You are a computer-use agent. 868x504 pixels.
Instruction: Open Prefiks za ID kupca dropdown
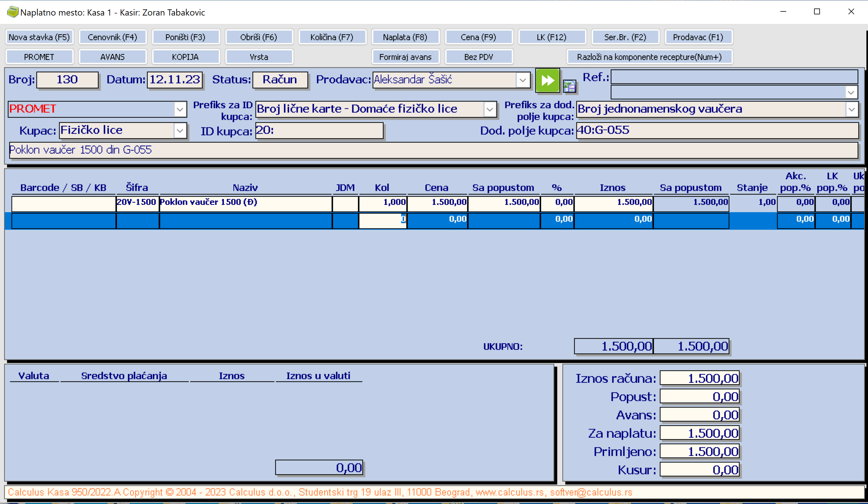(x=489, y=110)
